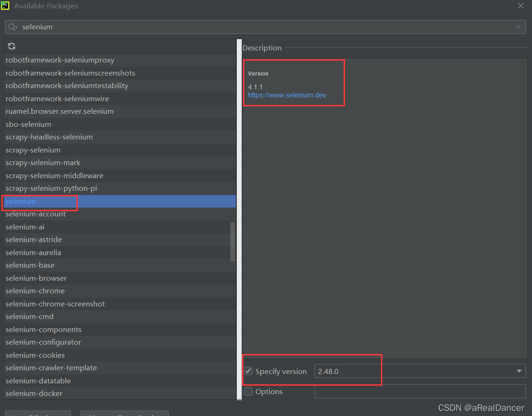
Task: Close the Available Packages dialog
Action: 520,6
